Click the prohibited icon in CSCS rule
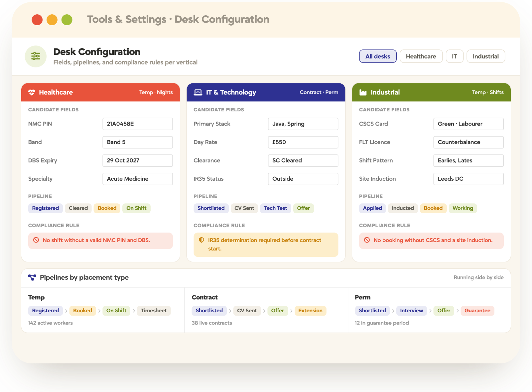Viewport: 532px width, 392px height. (367, 240)
